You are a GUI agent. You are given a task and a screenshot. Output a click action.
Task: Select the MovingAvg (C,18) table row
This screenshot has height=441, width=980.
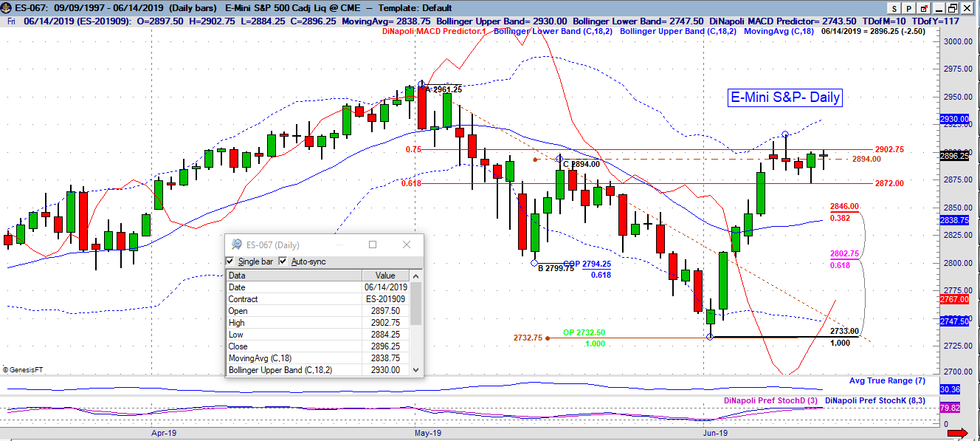[x=317, y=358]
